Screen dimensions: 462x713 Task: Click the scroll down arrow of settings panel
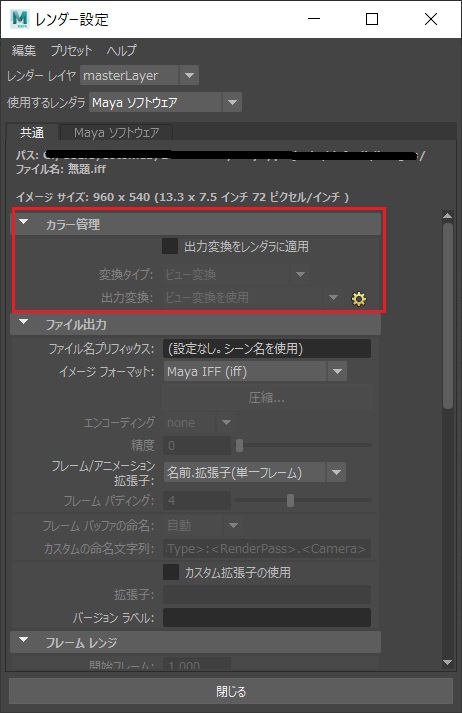(447, 663)
